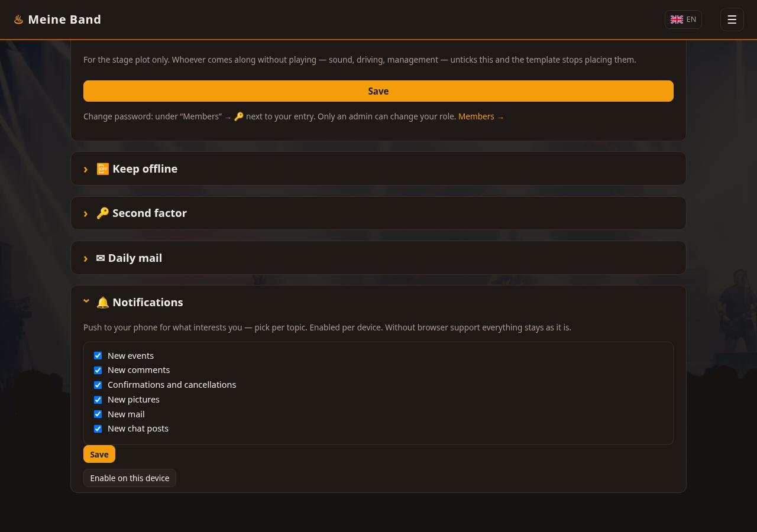Click the Second factor key icon

103,213
